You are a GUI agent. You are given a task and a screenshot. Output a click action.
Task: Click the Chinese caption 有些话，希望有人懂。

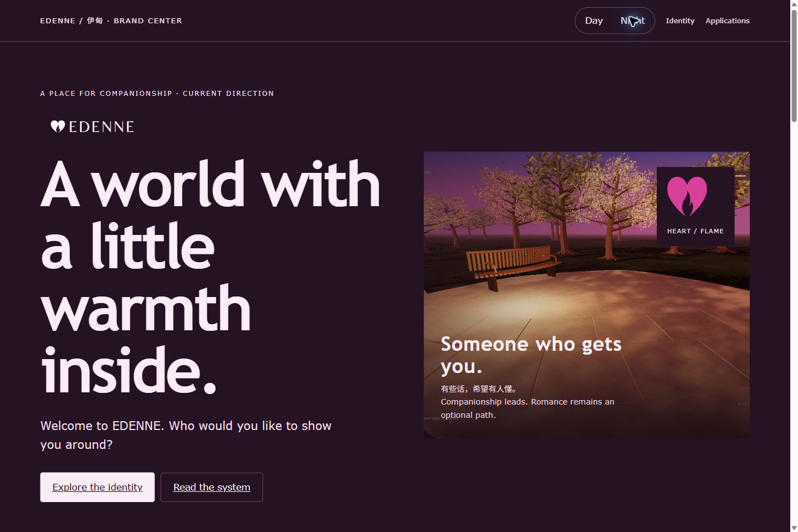point(480,388)
